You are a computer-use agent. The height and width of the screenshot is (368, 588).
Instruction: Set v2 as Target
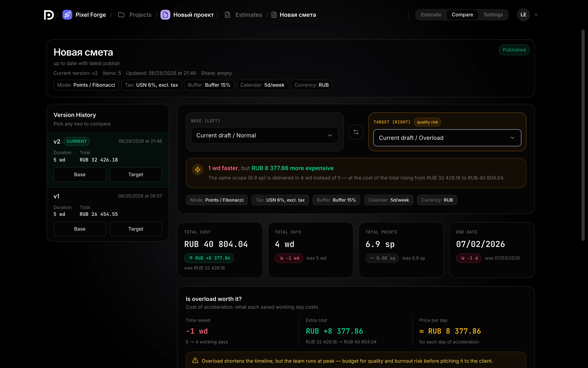coord(136,175)
